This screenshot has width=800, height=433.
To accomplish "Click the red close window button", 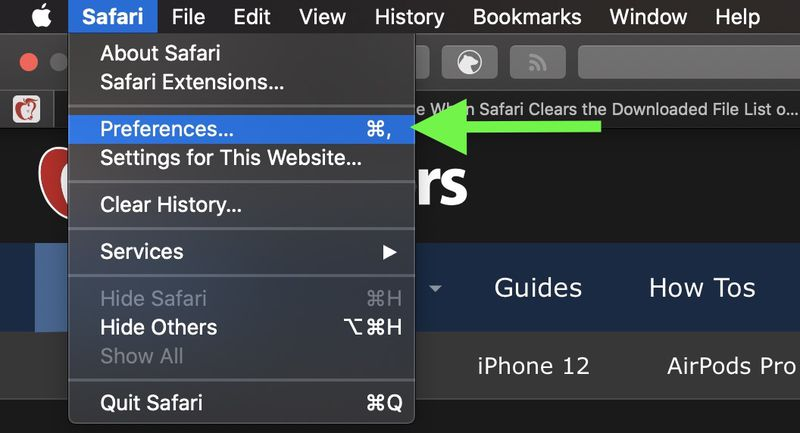I will click(29, 62).
